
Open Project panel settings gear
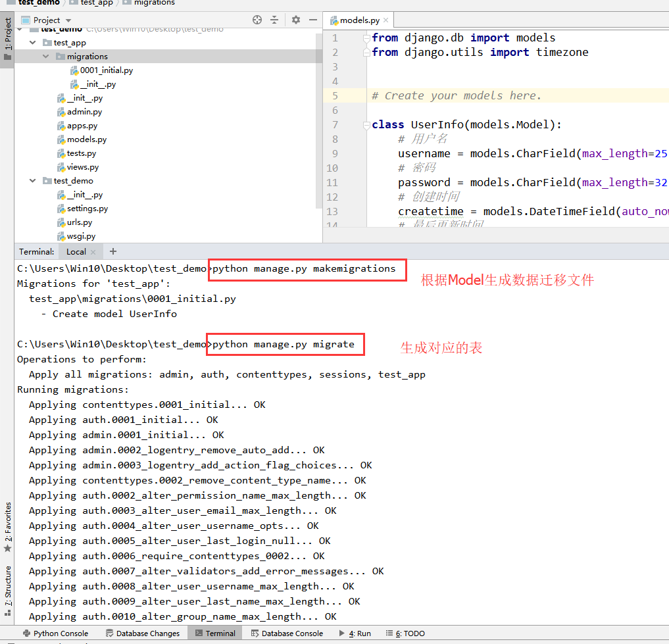point(296,20)
